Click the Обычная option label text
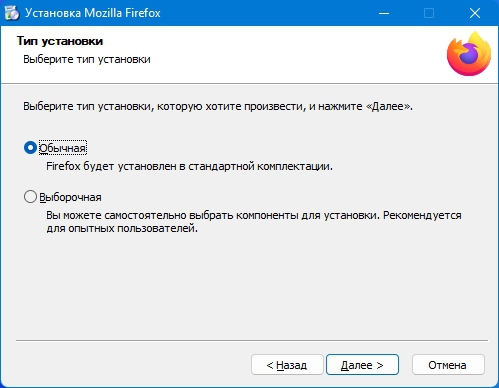Screen dimensions: 499x388 (x=63, y=148)
